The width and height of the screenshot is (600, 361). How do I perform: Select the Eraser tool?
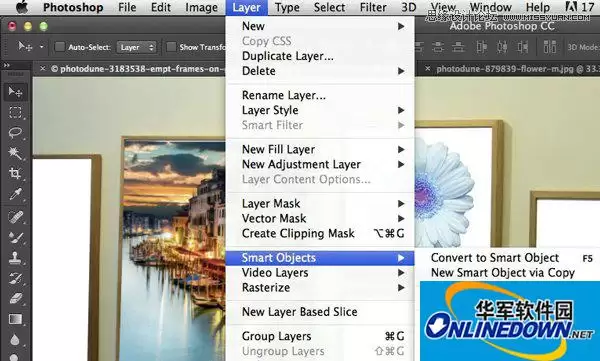coord(15,298)
